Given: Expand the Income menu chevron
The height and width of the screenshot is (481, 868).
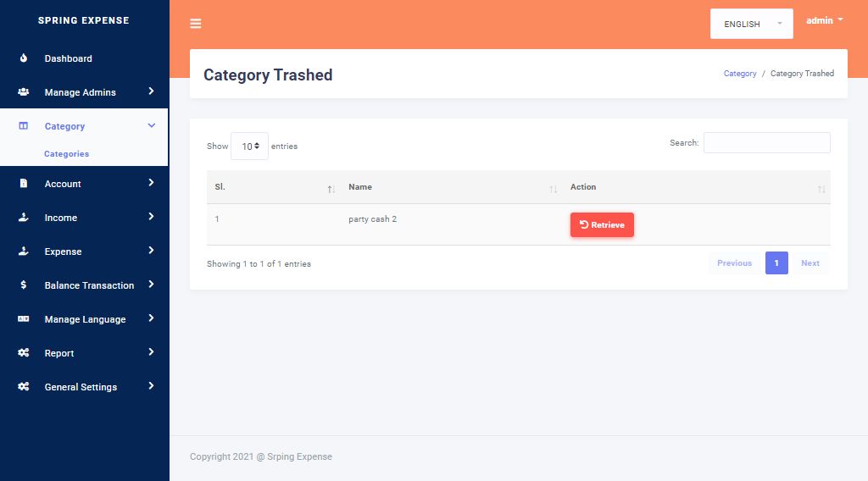Looking at the screenshot, I should [x=151, y=217].
